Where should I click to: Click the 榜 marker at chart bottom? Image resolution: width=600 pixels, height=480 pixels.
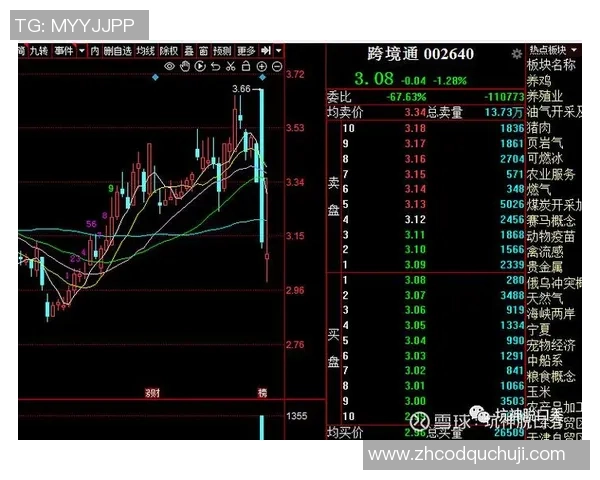262,393
